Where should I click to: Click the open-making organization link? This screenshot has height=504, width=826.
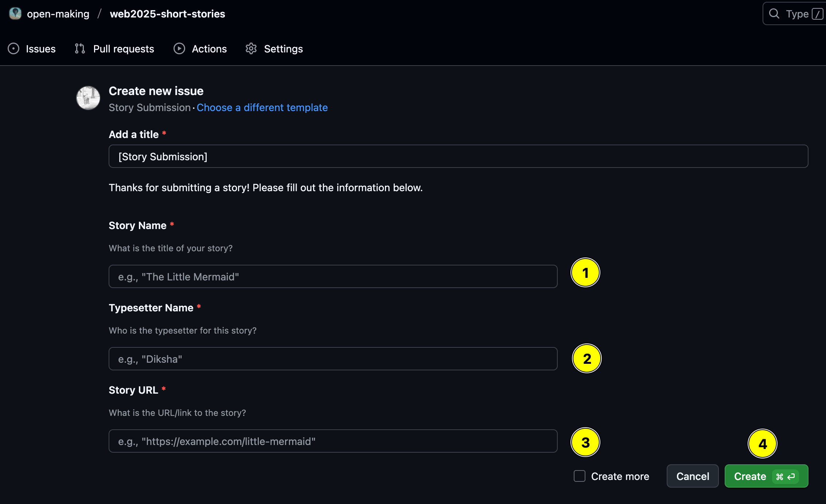click(58, 14)
